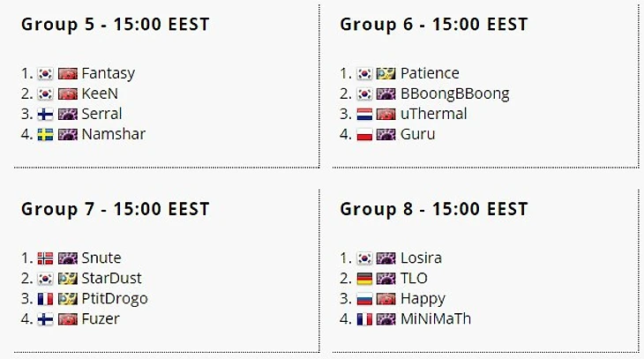Click the Germany flag beside TLO
The width and height of the screenshot is (644, 359).
point(364,279)
